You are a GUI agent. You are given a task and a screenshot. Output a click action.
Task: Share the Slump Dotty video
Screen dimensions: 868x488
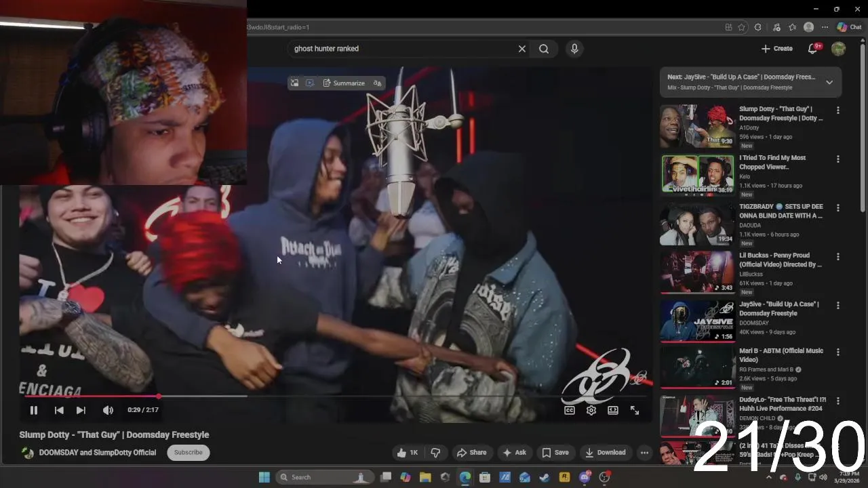472,453
